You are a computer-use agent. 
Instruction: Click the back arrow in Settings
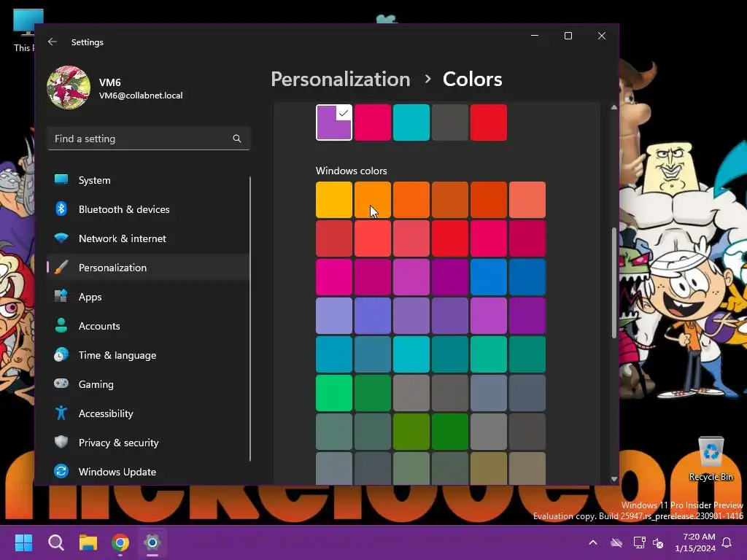[x=53, y=42]
